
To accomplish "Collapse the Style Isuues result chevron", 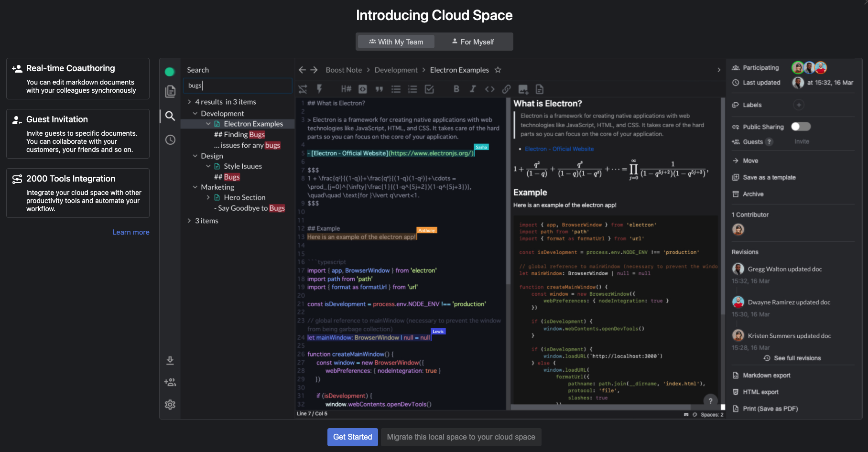I will click(x=208, y=166).
